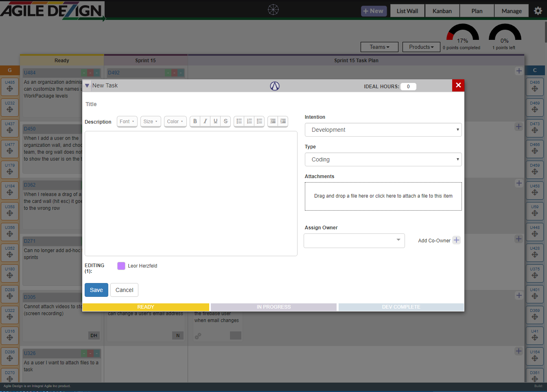This screenshot has width=547, height=392.
Task: Increase indent in description
Action: (x=283, y=121)
